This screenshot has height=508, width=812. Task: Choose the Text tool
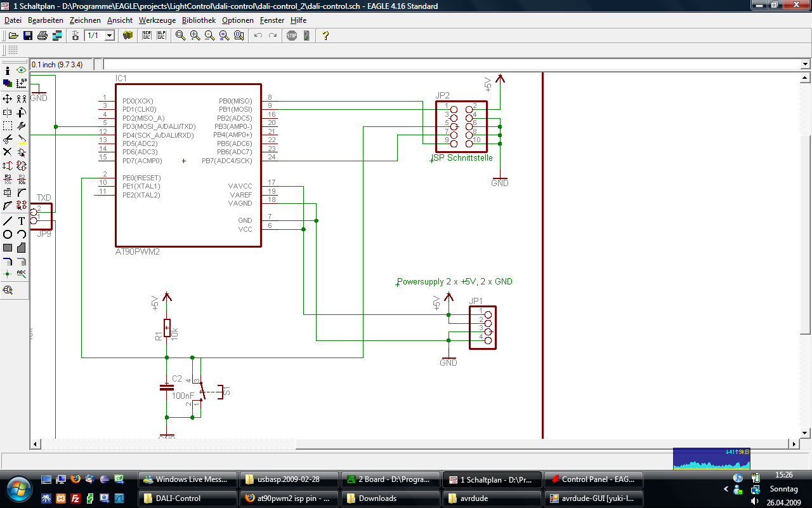pyautogui.click(x=22, y=220)
